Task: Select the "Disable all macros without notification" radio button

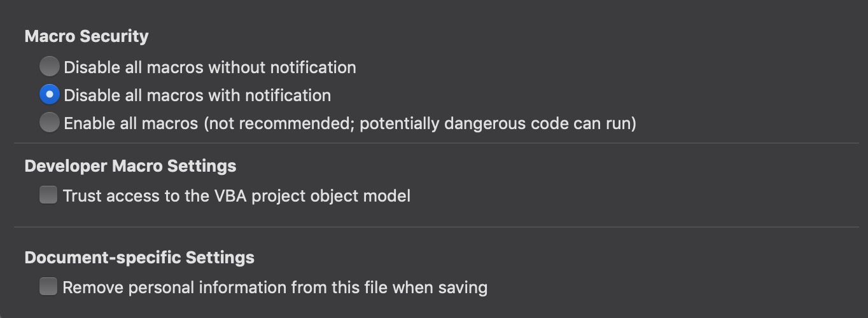Action: pos(49,67)
